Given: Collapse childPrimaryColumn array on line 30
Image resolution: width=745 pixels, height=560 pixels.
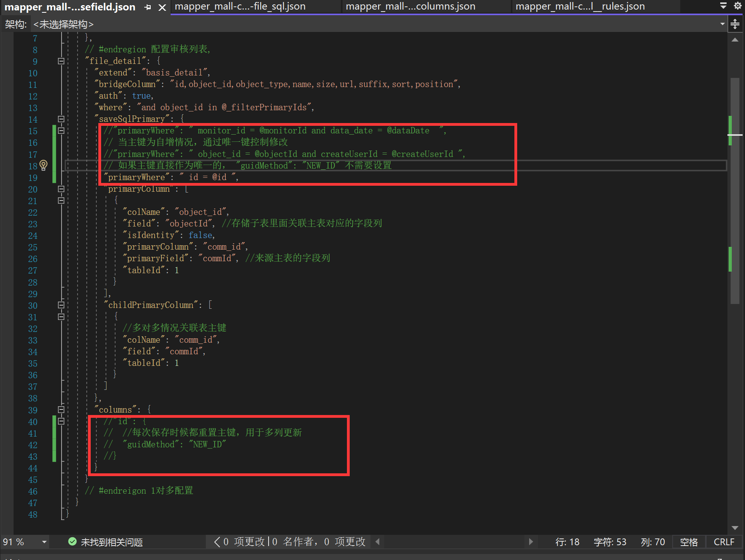Looking at the screenshot, I should pyautogui.click(x=61, y=305).
